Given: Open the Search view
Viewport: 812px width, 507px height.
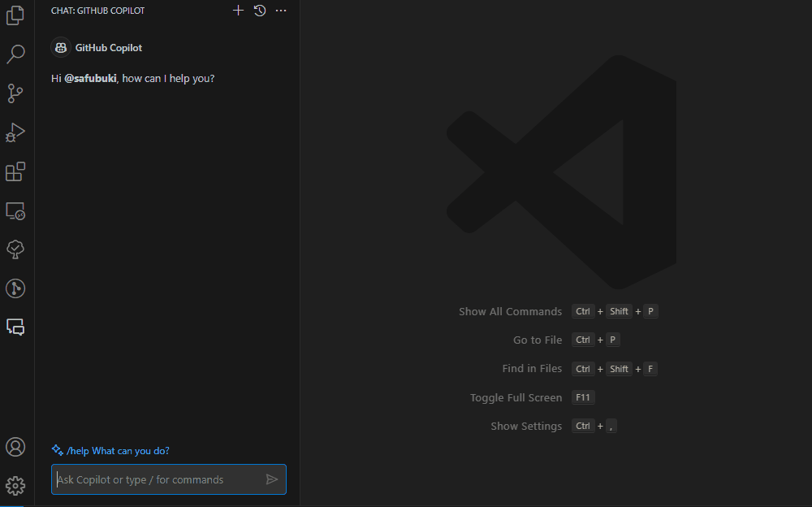Looking at the screenshot, I should (15, 54).
